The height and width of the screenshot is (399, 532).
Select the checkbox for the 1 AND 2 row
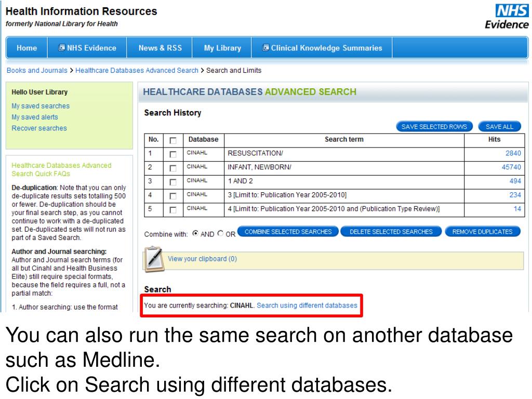coord(173,182)
